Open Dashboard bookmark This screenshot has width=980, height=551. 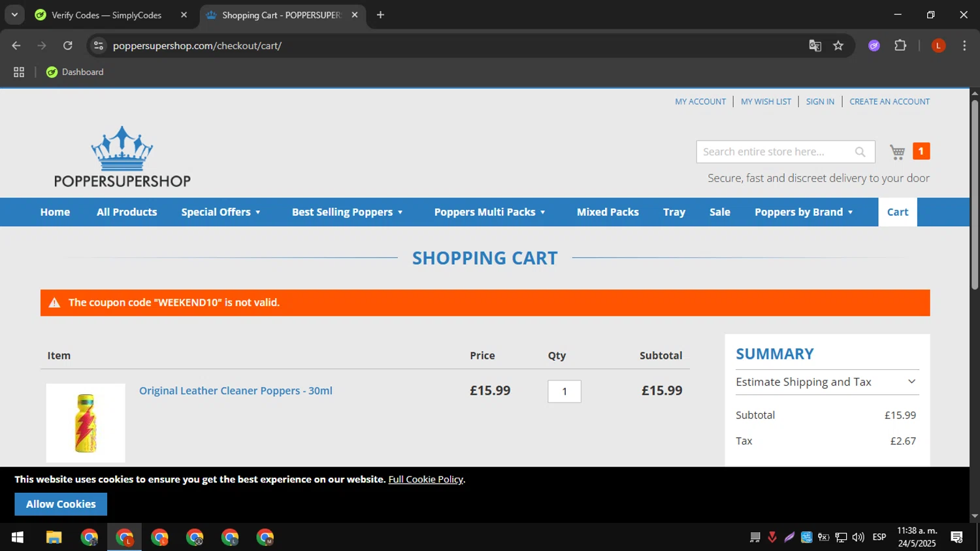pos(75,72)
